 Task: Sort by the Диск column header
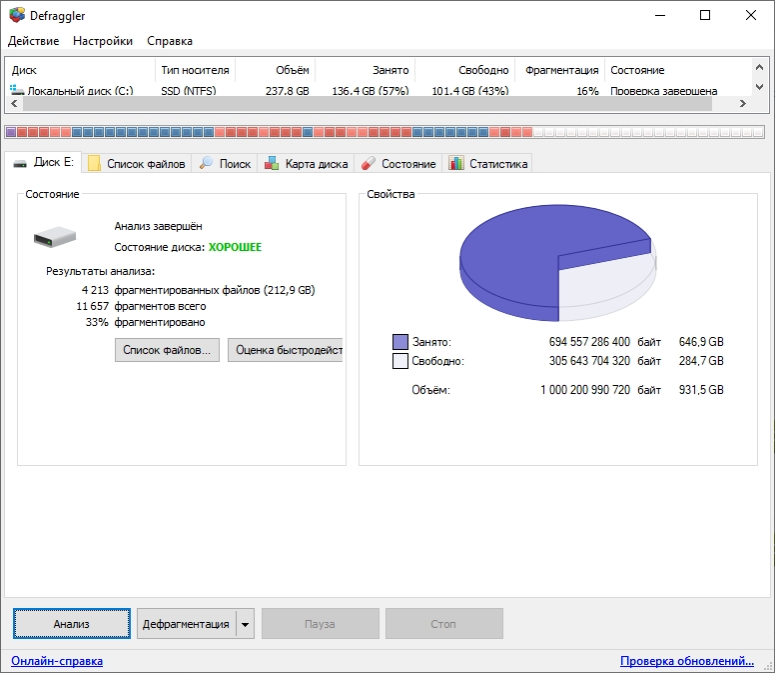click(x=81, y=70)
